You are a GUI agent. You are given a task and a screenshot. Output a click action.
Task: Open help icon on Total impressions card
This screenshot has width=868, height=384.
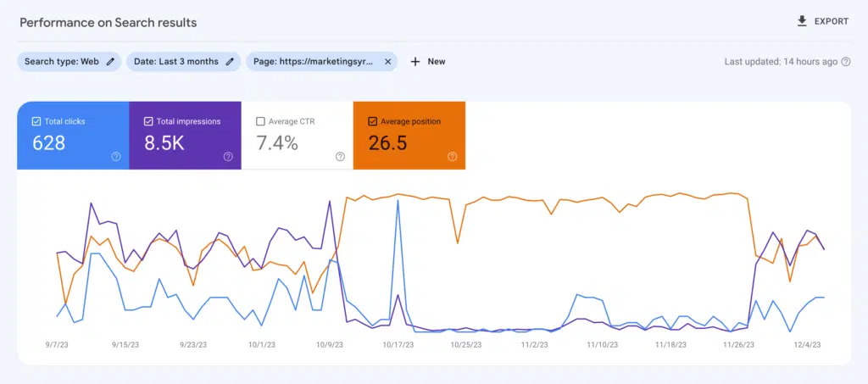pyautogui.click(x=228, y=156)
